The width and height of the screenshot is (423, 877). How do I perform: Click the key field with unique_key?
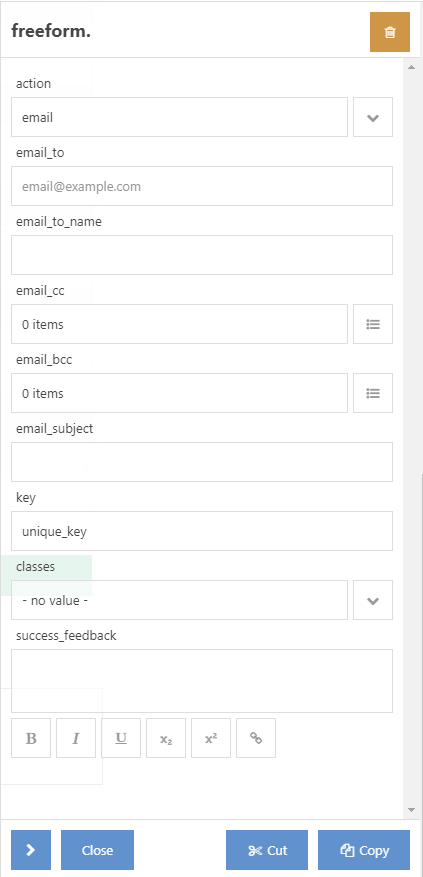202,531
